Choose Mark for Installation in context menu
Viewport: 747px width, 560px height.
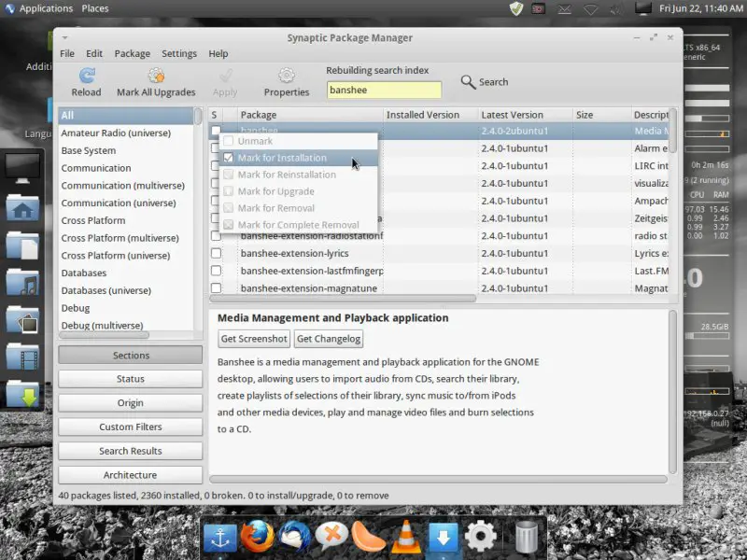coord(298,158)
